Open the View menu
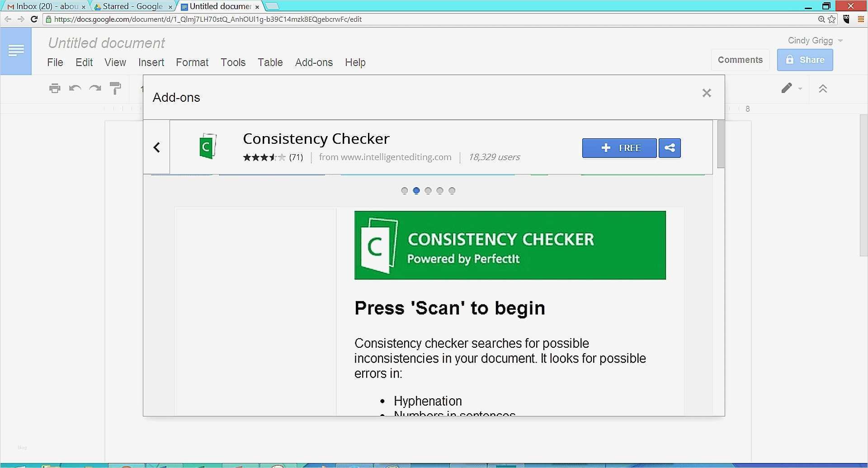 tap(115, 62)
